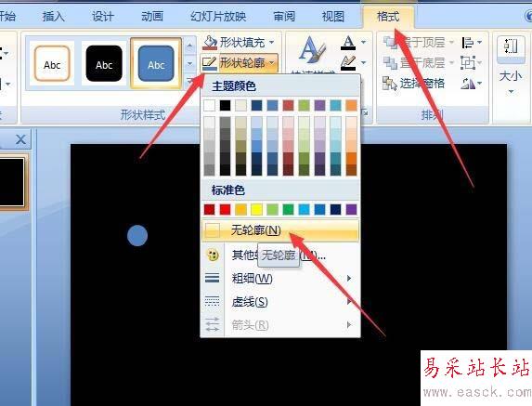
Task: Pick orange theme color in top row
Action: click(351, 105)
